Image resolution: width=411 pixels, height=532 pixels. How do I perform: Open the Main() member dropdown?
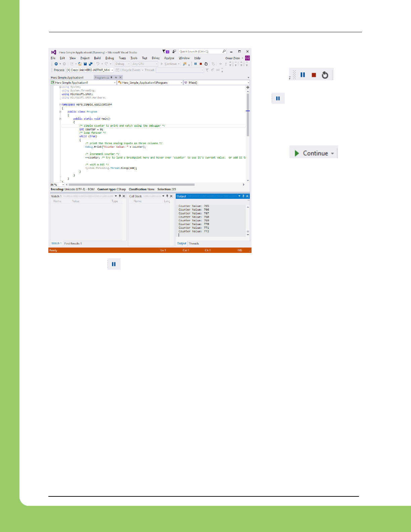(217, 83)
